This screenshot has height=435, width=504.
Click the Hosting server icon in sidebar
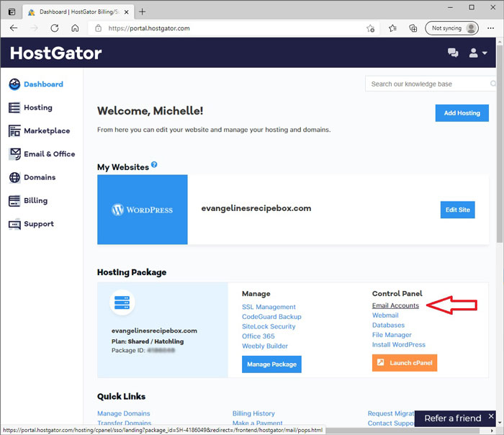pyautogui.click(x=14, y=108)
